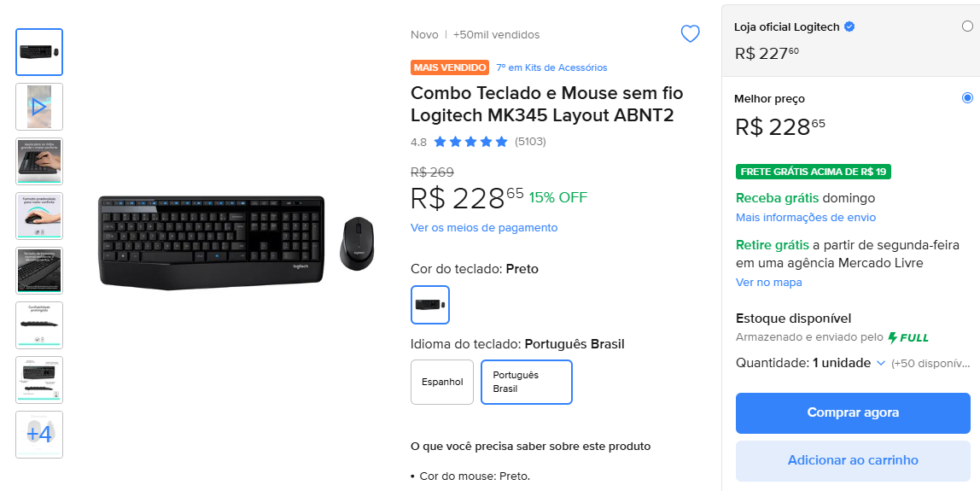
Task: Click the five-star rating icons
Action: coord(470,142)
